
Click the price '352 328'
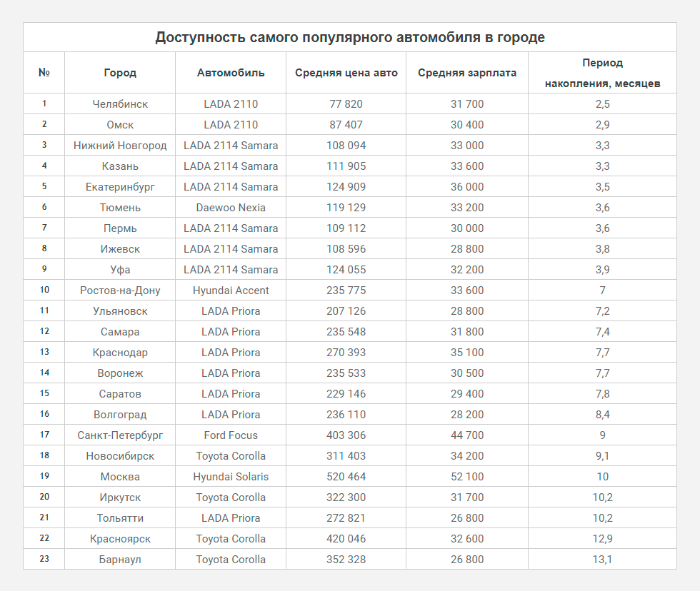(x=346, y=560)
